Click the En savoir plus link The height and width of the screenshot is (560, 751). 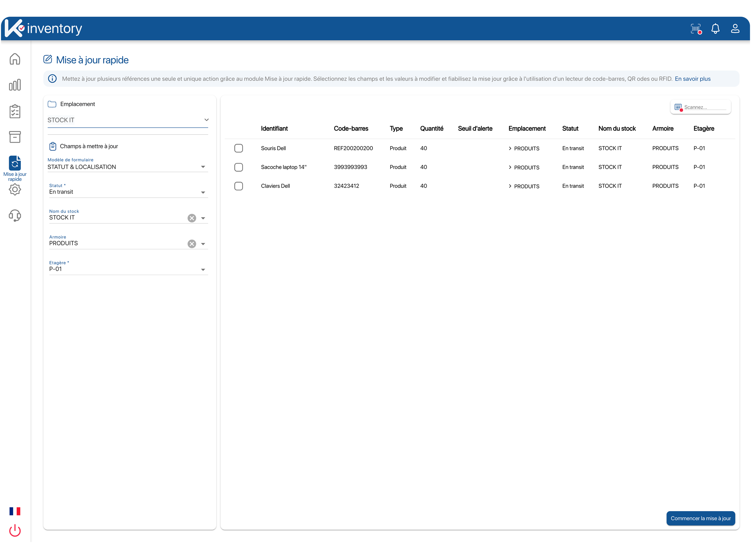pos(694,79)
